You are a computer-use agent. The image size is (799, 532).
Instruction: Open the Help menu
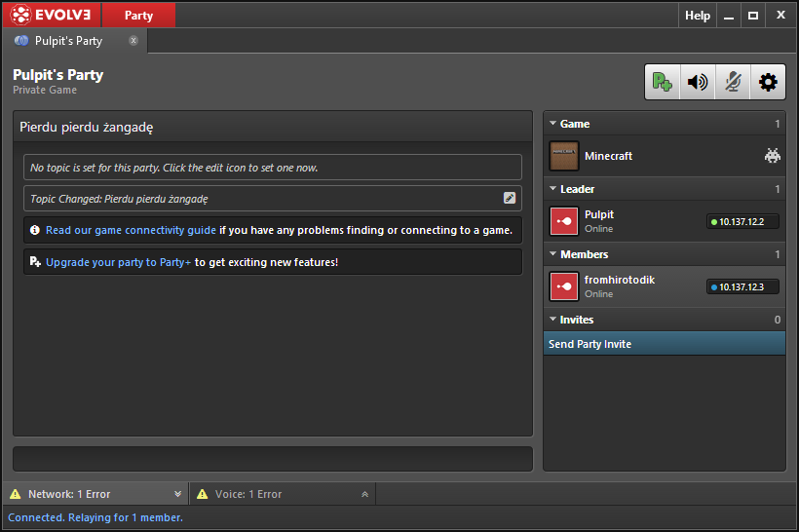pos(698,16)
